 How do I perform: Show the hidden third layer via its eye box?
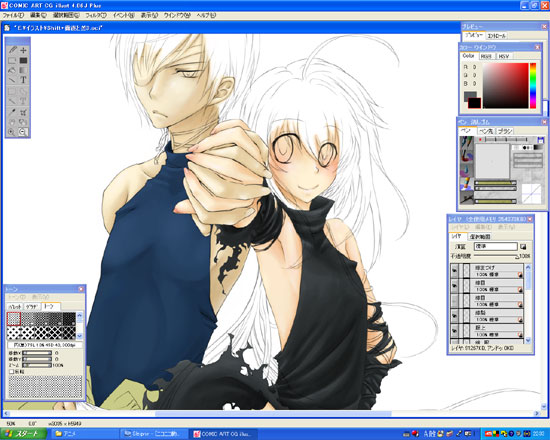(455, 301)
